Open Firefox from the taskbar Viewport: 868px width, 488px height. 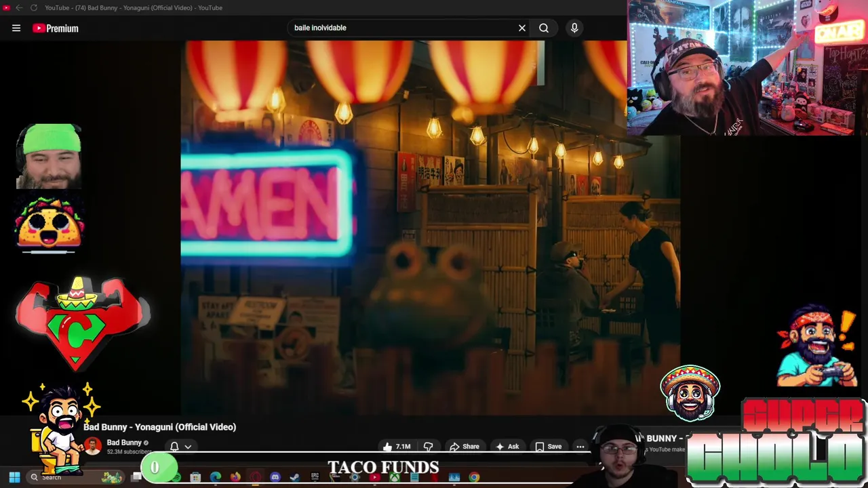235,477
